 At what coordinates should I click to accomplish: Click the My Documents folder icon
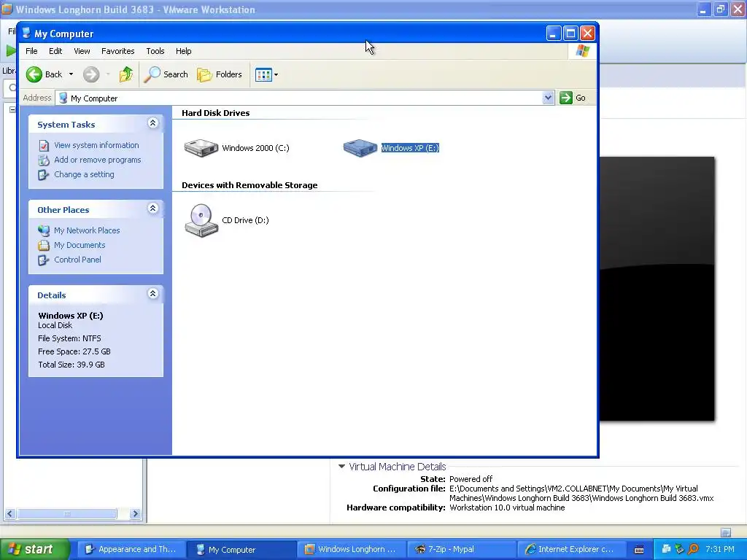pos(44,245)
